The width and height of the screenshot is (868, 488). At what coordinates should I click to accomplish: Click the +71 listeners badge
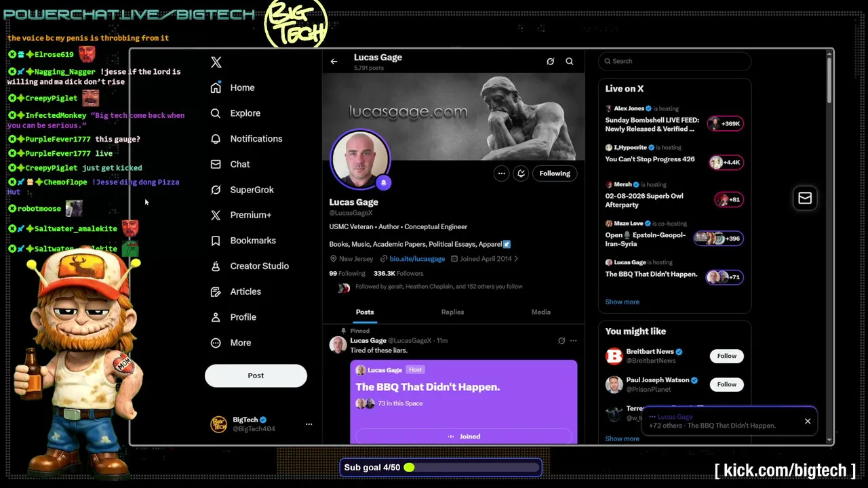725,277
